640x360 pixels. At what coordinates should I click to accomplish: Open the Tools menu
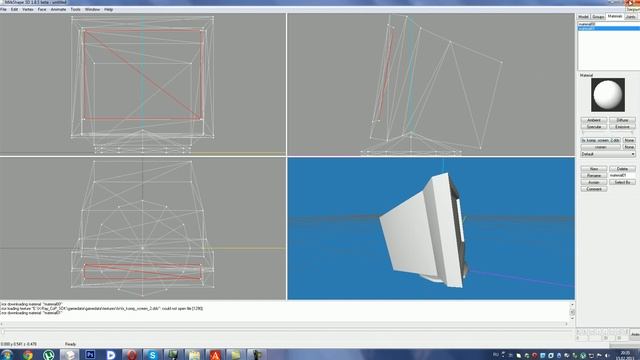click(x=76, y=9)
